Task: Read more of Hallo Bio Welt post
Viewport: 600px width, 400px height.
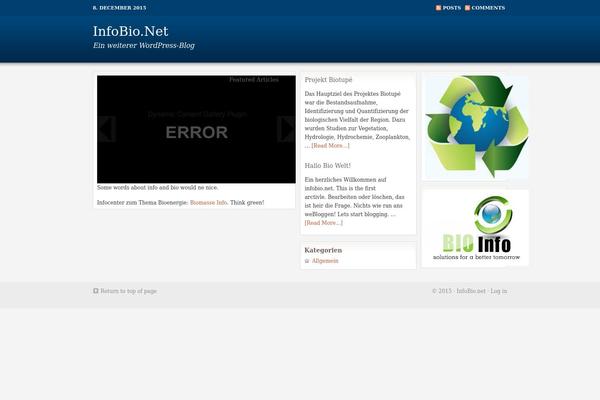Action: click(x=323, y=223)
